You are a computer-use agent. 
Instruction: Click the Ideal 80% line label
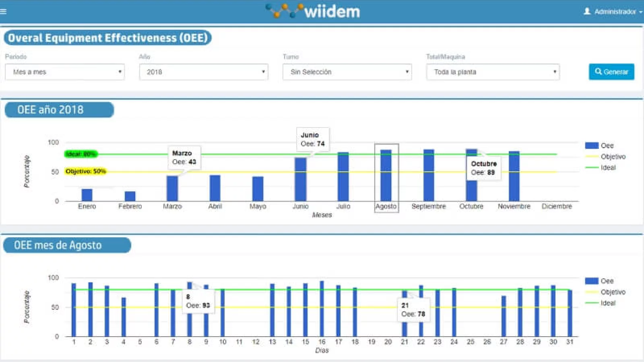[x=81, y=154]
